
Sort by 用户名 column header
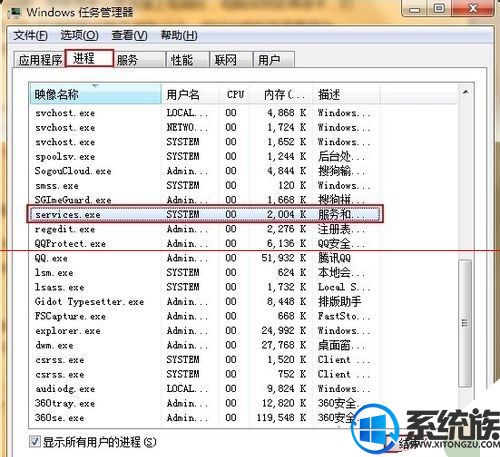coord(190,95)
